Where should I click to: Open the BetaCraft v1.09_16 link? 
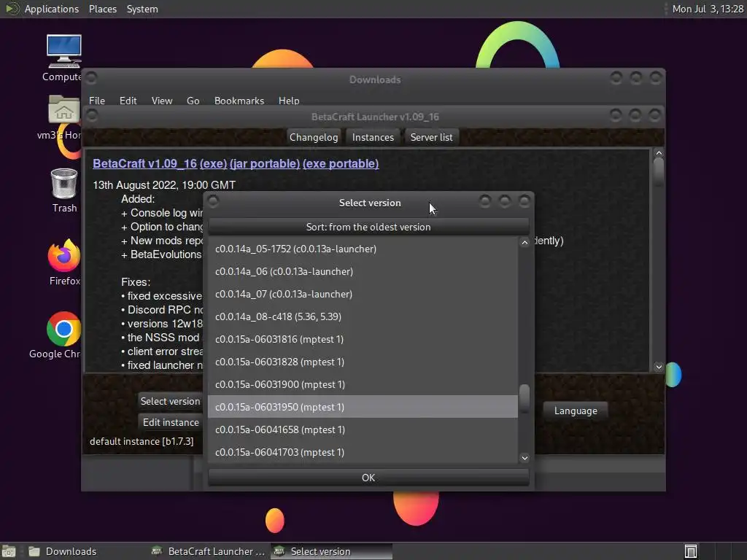[144, 163]
